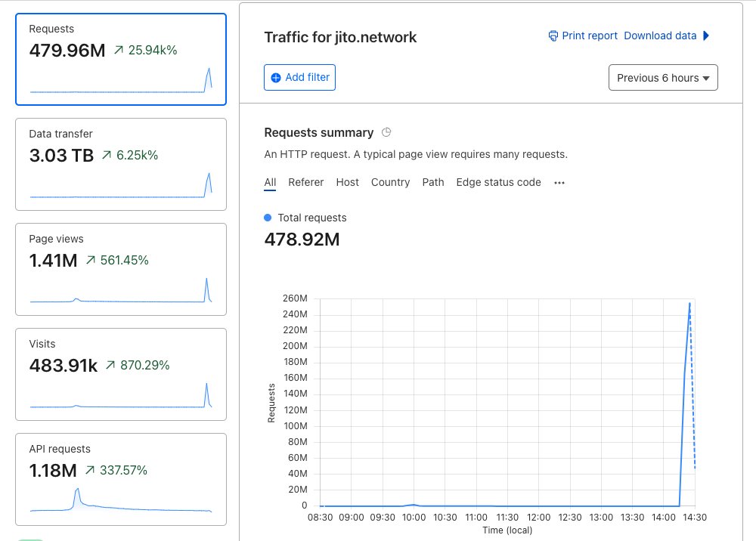Screen dimensions: 756x541
Task: Click the up arrow next to 25.94k%
Action: 119,50
